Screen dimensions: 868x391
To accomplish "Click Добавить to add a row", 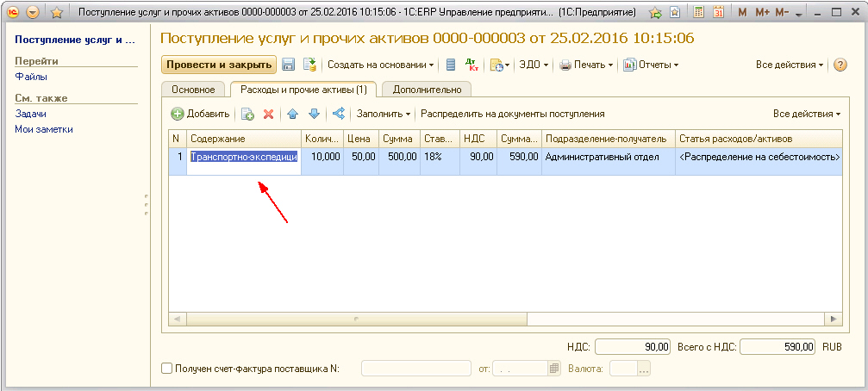I will [200, 114].
